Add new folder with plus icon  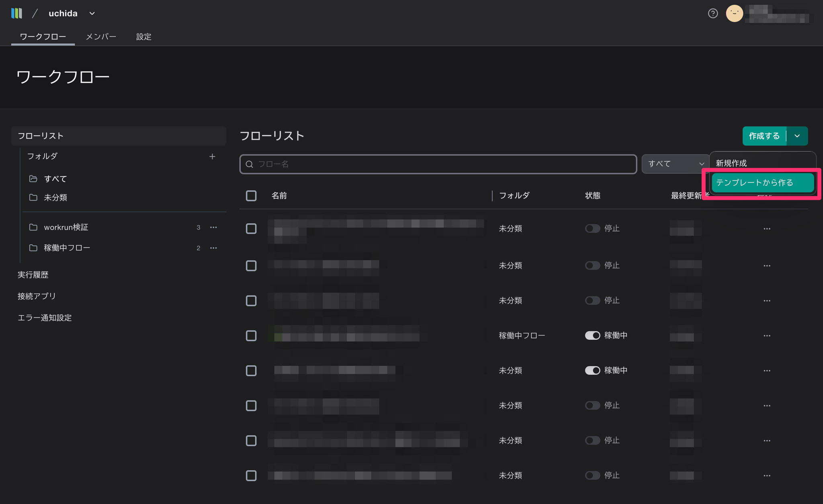[212, 157]
